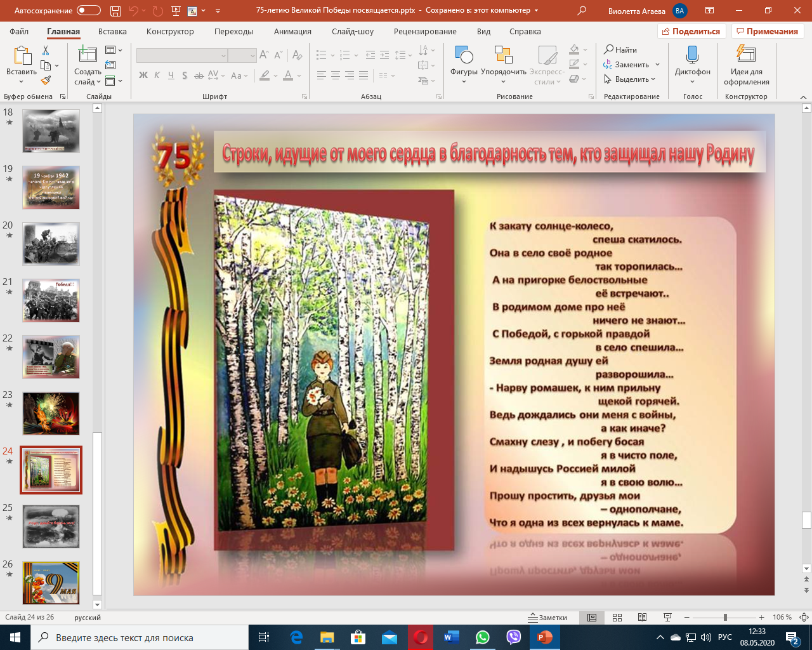Click the Save floppy disk icon
812x650 pixels.
pos(115,11)
